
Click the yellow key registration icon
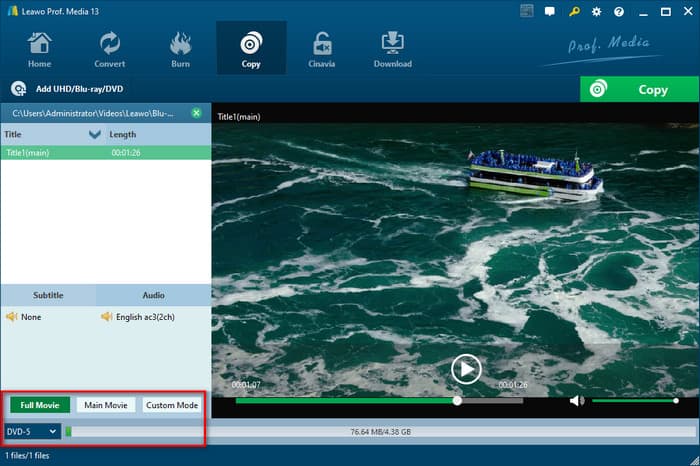(574, 12)
